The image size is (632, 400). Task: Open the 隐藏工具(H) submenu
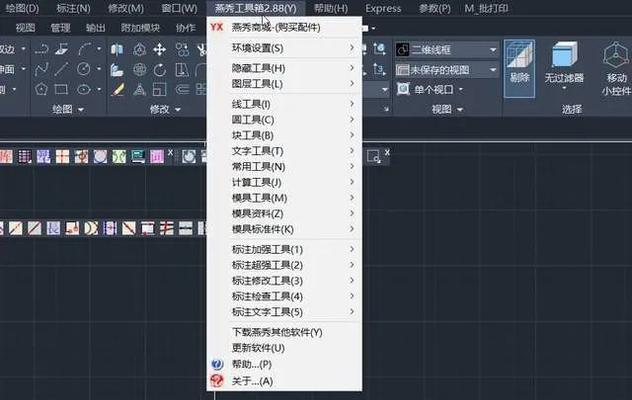pyautogui.click(x=284, y=68)
